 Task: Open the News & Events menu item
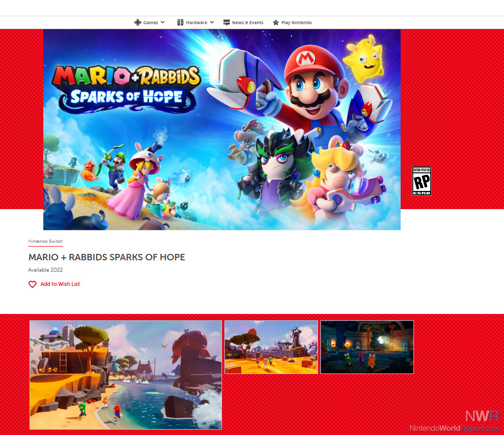[x=243, y=23]
